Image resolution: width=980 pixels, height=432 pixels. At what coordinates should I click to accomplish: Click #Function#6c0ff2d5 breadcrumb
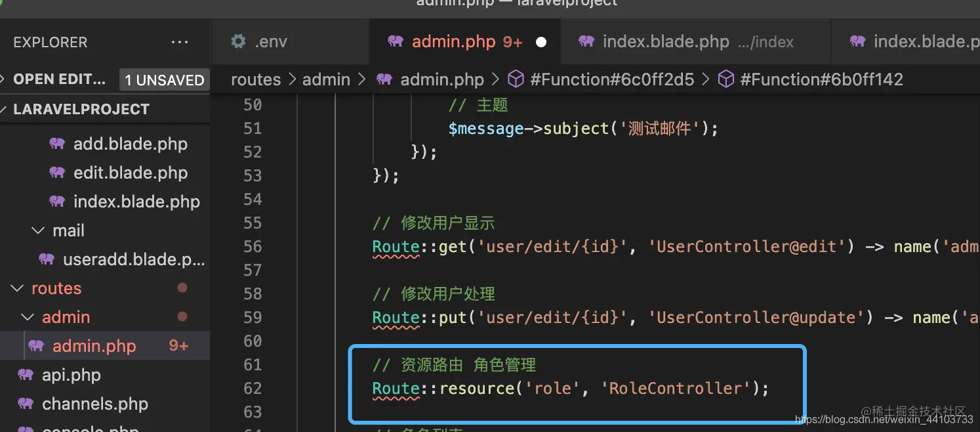click(x=612, y=79)
